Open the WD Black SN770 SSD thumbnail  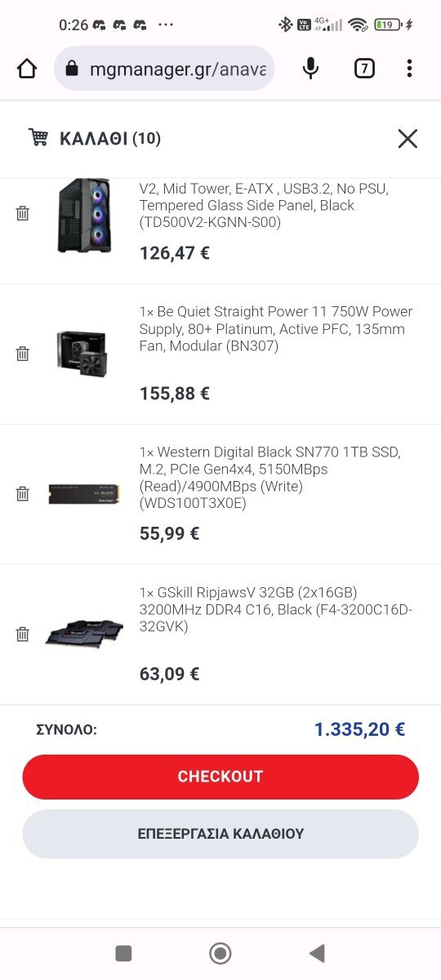point(85,494)
